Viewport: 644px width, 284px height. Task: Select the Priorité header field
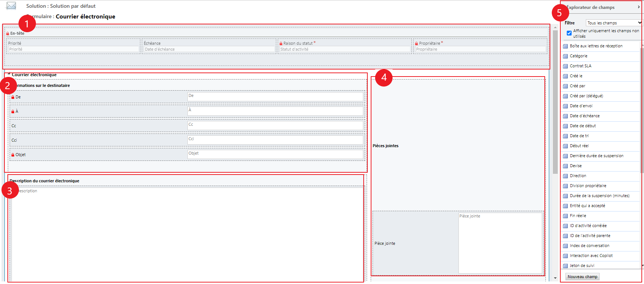coord(73,49)
